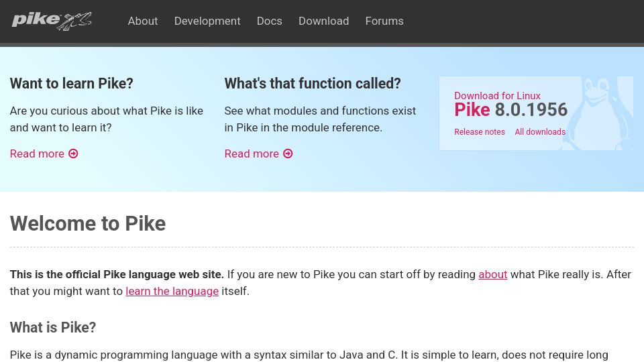This screenshot has width=644, height=362.
Task: Follow Read more under What's that function called
Action: pos(259,154)
